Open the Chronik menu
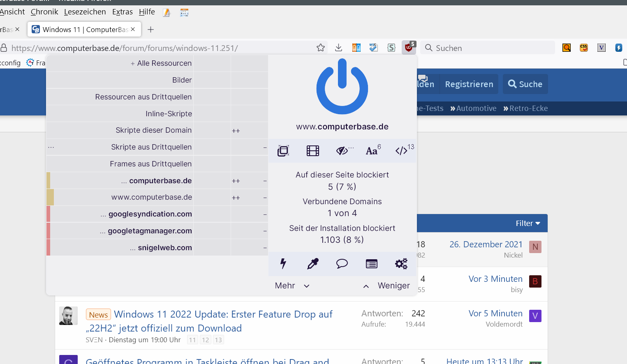627x364 pixels. (44, 12)
